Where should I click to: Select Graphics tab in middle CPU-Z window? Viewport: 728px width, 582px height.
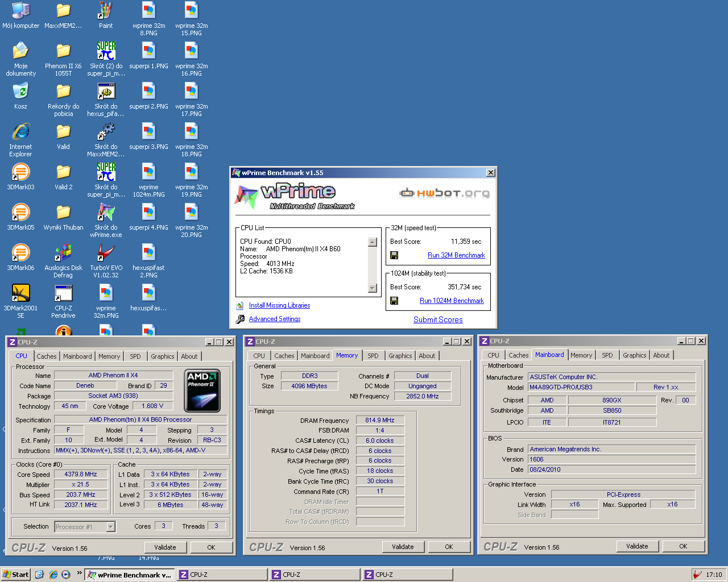(x=400, y=356)
